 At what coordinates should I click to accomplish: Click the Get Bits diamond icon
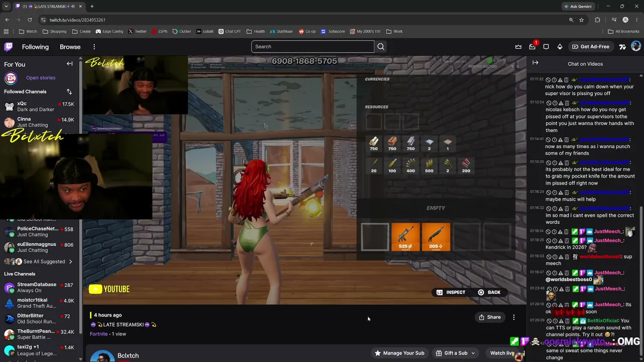(x=560, y=47)
